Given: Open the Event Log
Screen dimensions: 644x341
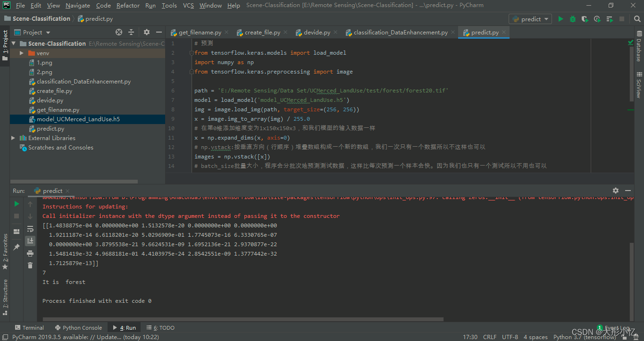Looking at the screenshot, I should (x=613, y=327).
